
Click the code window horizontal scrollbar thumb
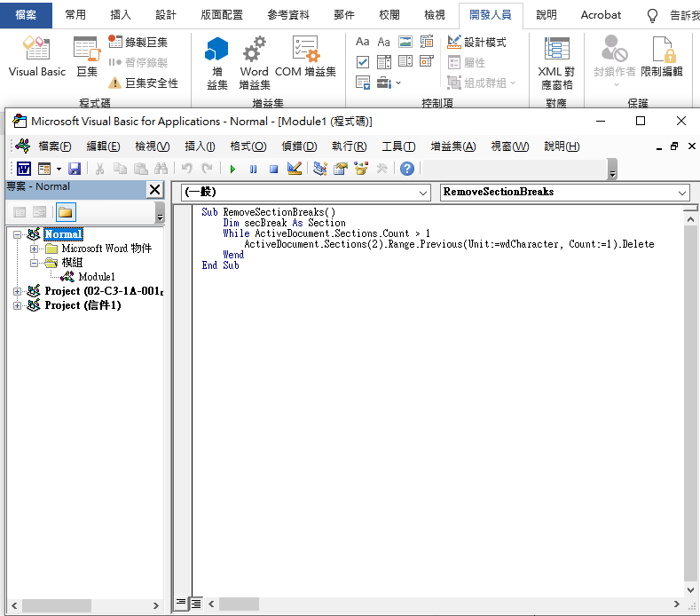(239, 604)
